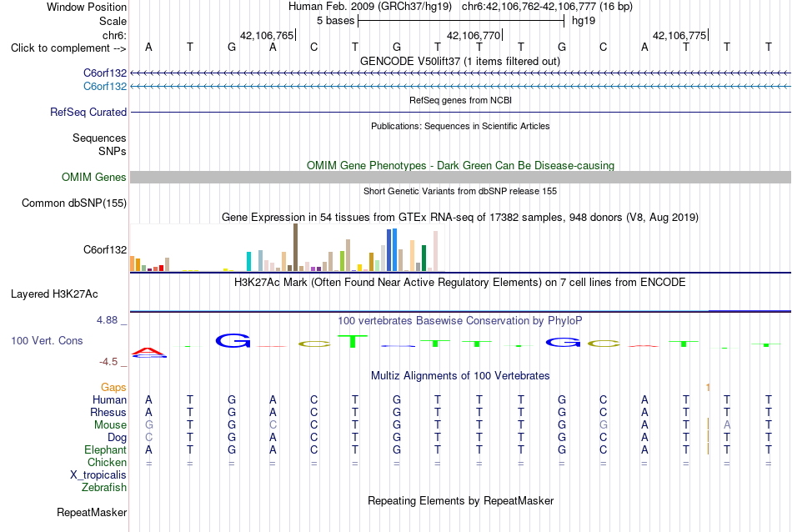Click the GTEx C6orf132 expression label
The image size is (792, 532).
click(105, 249)
